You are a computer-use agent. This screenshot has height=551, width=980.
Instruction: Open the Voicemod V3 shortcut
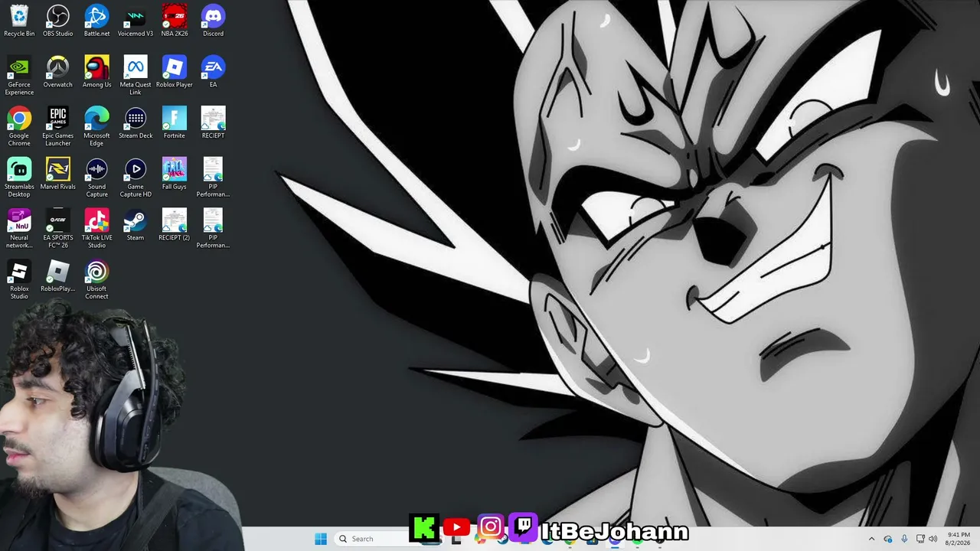click(136, 21)
